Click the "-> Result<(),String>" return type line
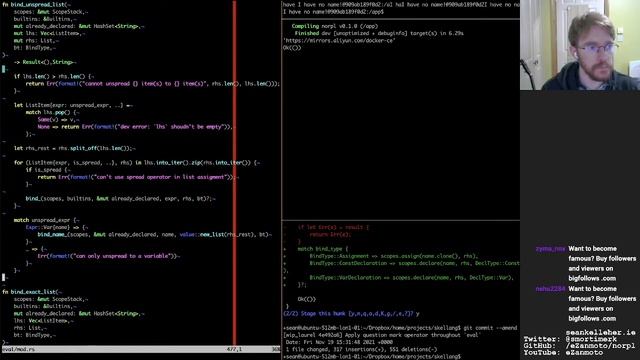Image resolution: width=640 pixels, height=360 pixels. pyautogui.click(x=45, y=62)
